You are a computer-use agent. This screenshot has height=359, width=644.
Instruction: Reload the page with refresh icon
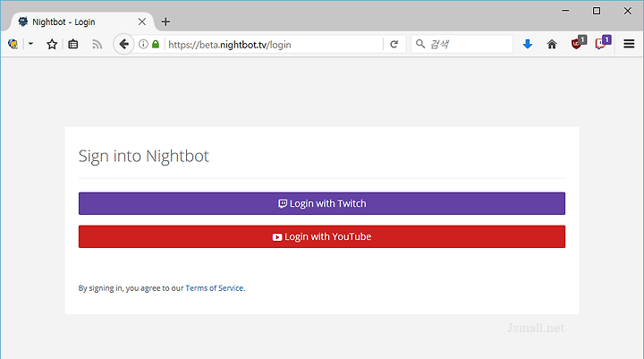coord(394,44)
